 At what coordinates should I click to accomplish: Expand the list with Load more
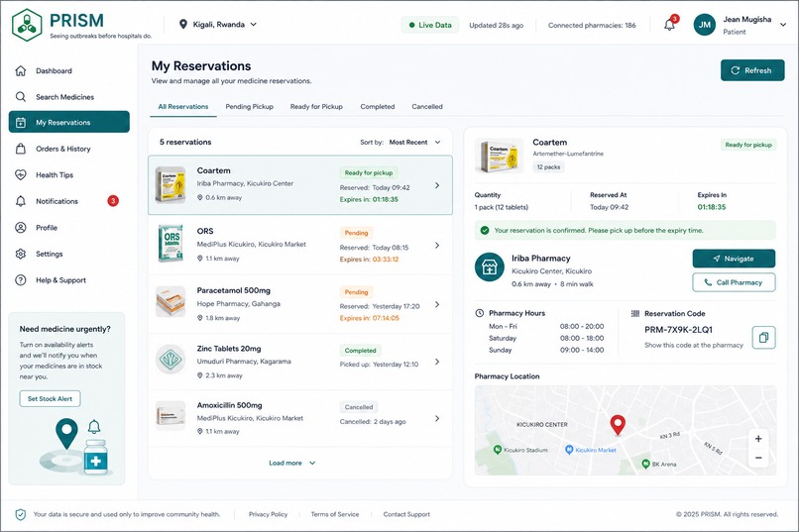coord(292,463)
